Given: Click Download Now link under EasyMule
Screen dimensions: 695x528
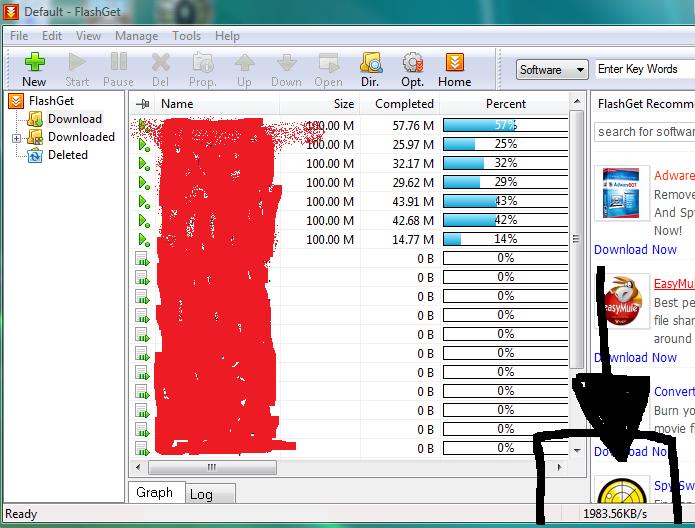Looking at the screenshot, I should coord(635,357).
